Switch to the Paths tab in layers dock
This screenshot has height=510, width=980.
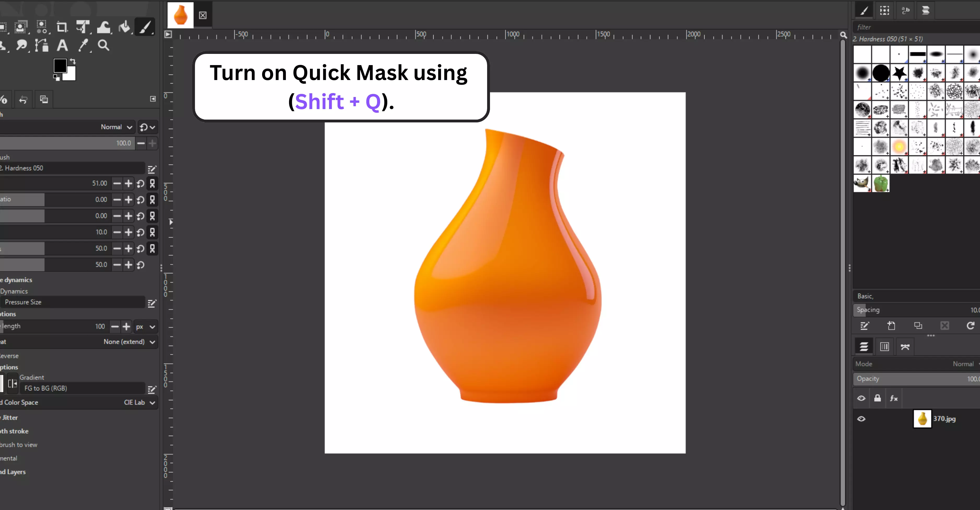905,347
